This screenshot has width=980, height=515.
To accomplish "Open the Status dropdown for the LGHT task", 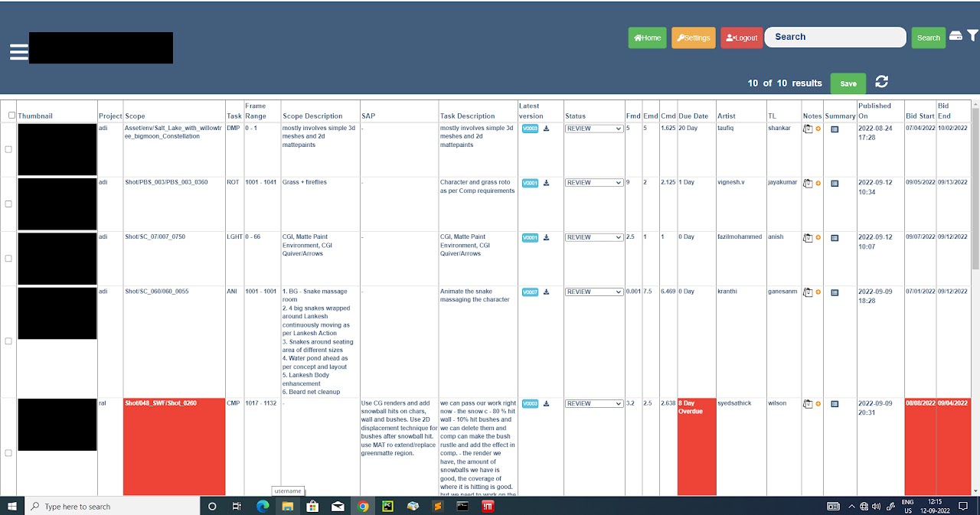I will 594,237.
